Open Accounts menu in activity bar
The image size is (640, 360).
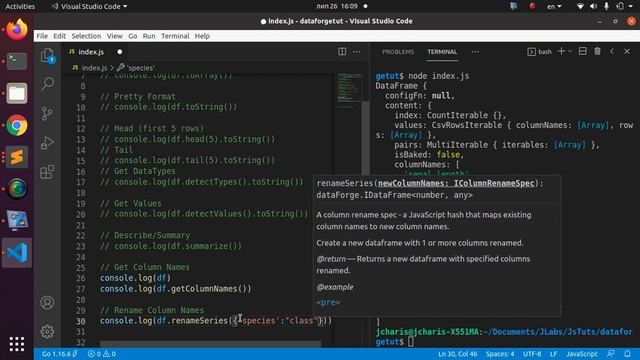coord(47,303)
